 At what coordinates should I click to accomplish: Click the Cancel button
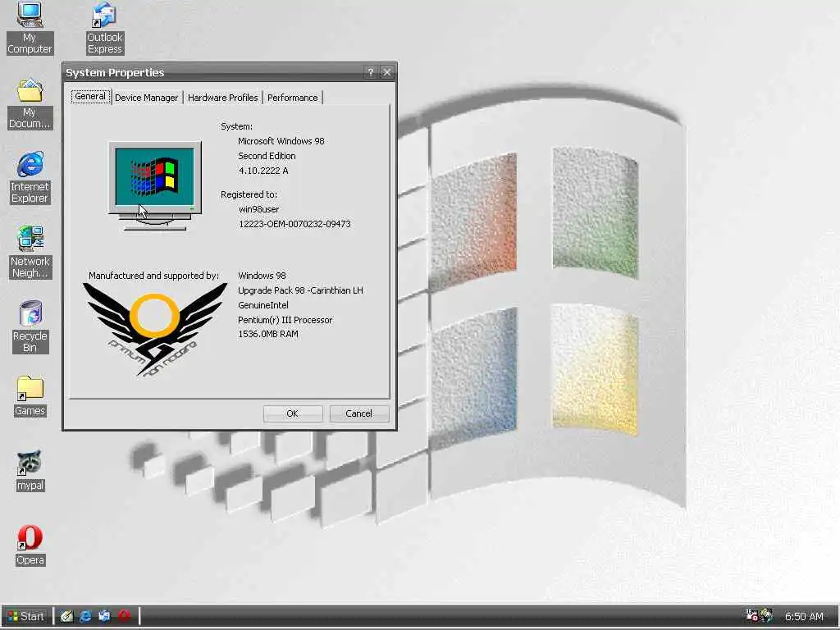click(x=359, y=413)
